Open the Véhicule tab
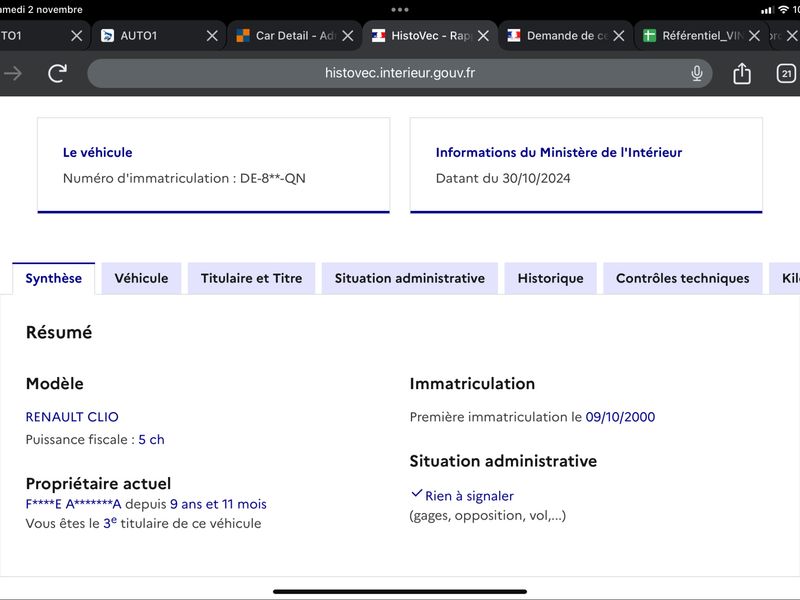Viewport: 800px width, 600px height. [x=141, y=279]
